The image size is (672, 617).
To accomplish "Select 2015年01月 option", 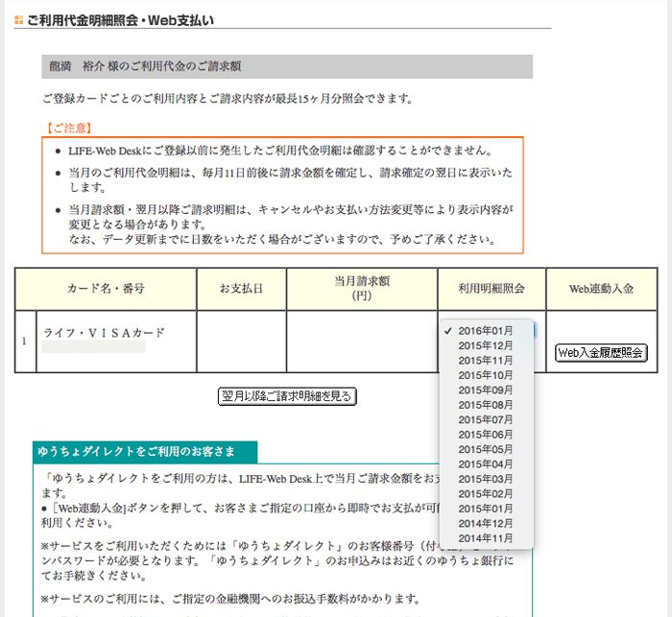I will 486,509.
